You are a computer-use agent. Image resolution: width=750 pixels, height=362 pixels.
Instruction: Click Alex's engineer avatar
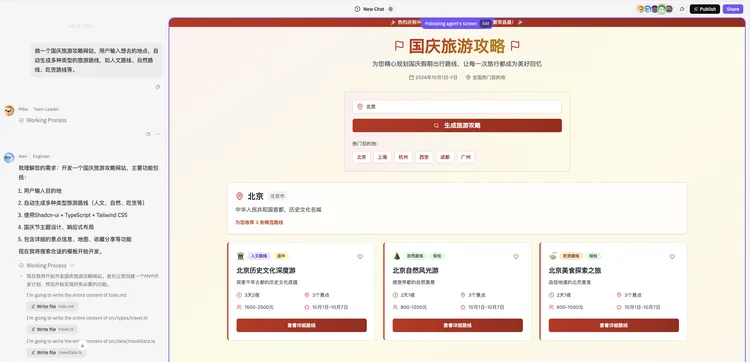[x=9, y=158]
